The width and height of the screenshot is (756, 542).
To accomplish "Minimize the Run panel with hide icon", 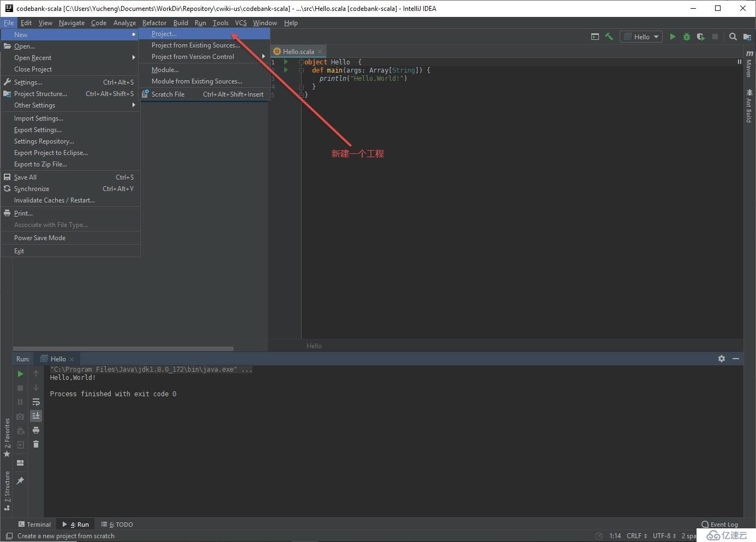I will coord(736,359).
